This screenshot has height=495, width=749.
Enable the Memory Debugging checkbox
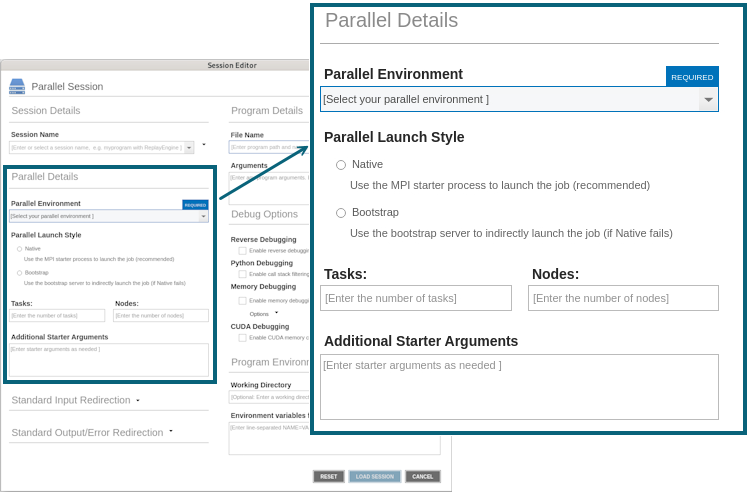(242, 300)
